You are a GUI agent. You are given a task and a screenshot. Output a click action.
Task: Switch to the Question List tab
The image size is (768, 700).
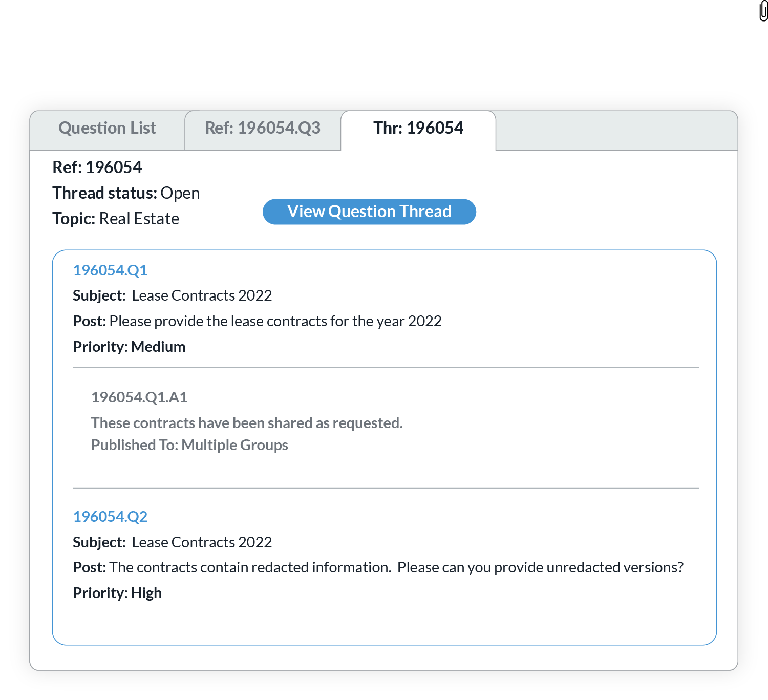(x=107, y=128)
